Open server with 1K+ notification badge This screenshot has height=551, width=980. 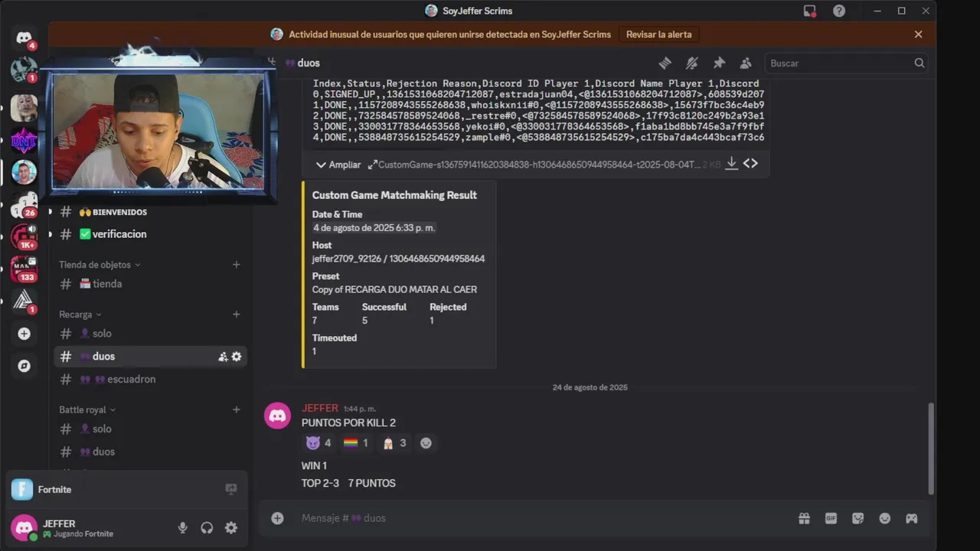[x=24, y=236]
